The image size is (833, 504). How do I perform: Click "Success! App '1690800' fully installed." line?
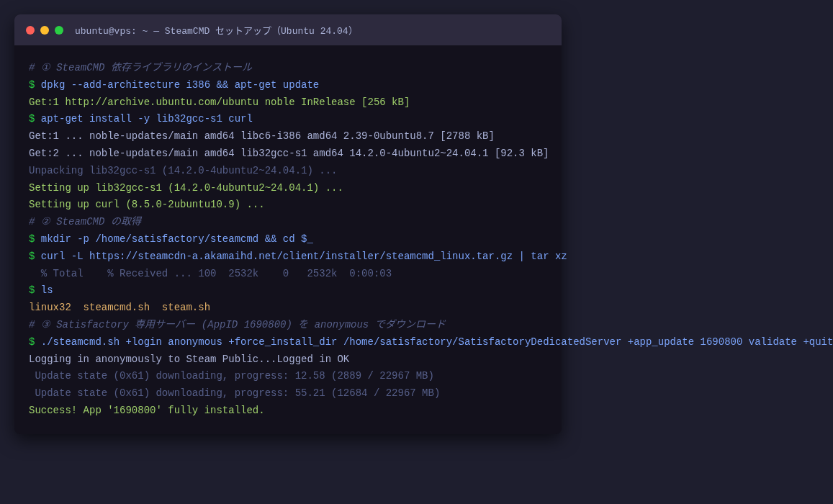(x=147, y=410)
